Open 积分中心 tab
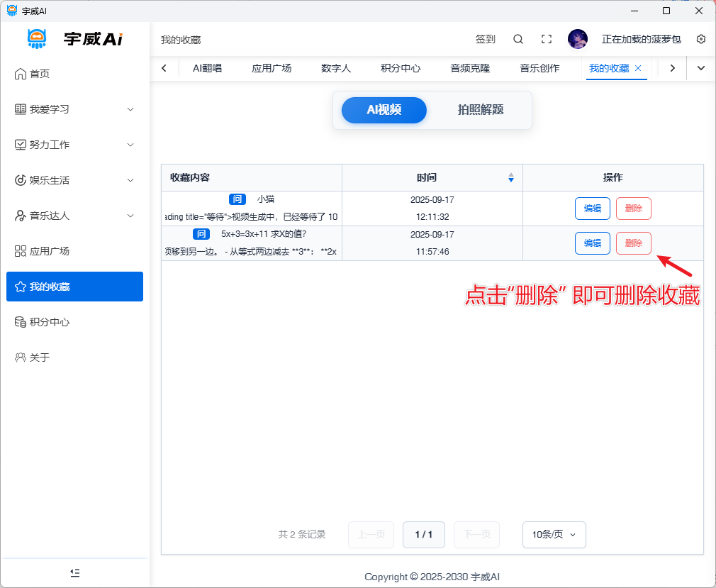Viewport: 716px width, 588px height. pos(401,68)
